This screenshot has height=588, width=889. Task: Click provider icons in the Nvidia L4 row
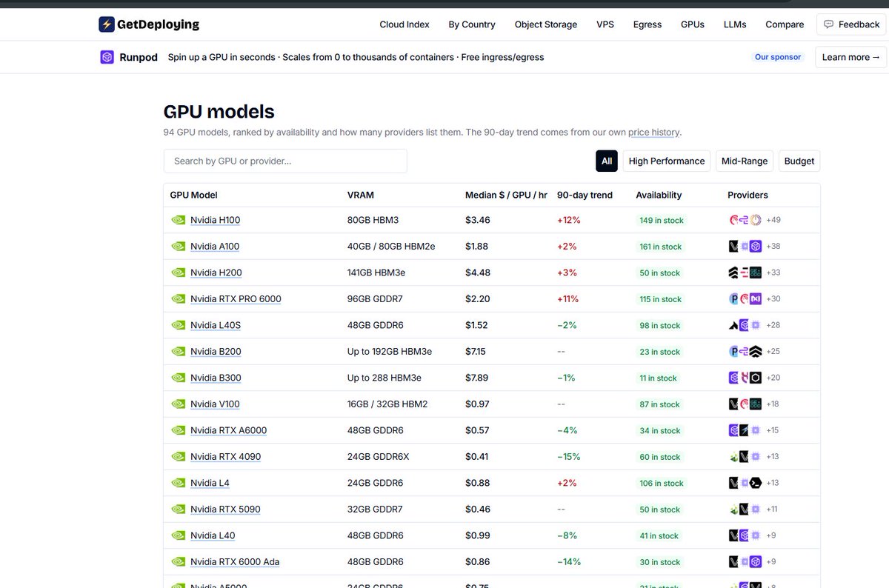[x=745, y=483]
